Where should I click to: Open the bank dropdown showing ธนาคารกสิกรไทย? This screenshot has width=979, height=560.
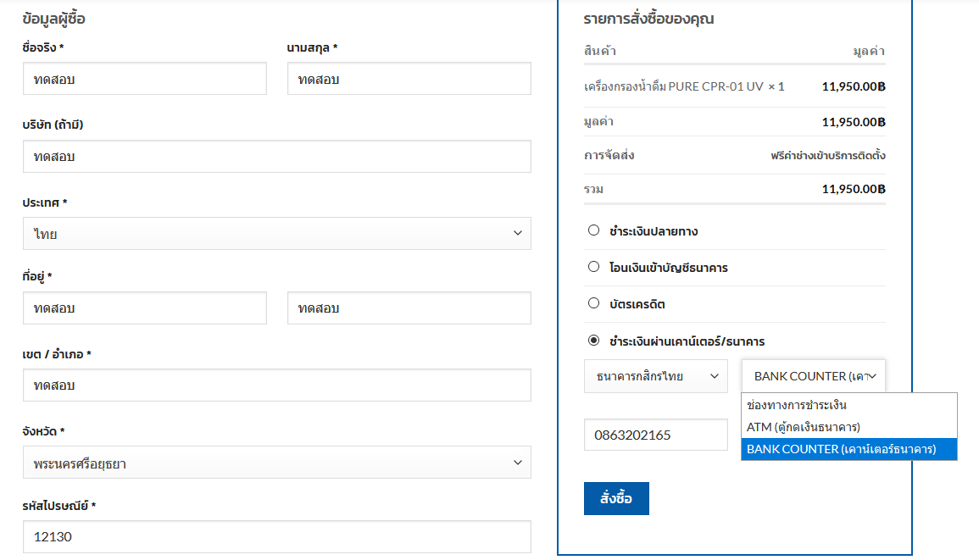(655, 376)
